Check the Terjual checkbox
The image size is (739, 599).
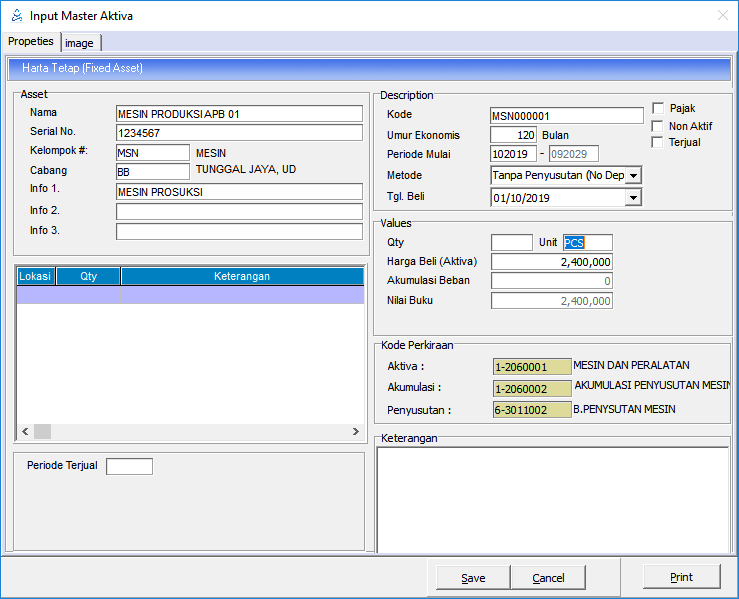click(657, 142)
